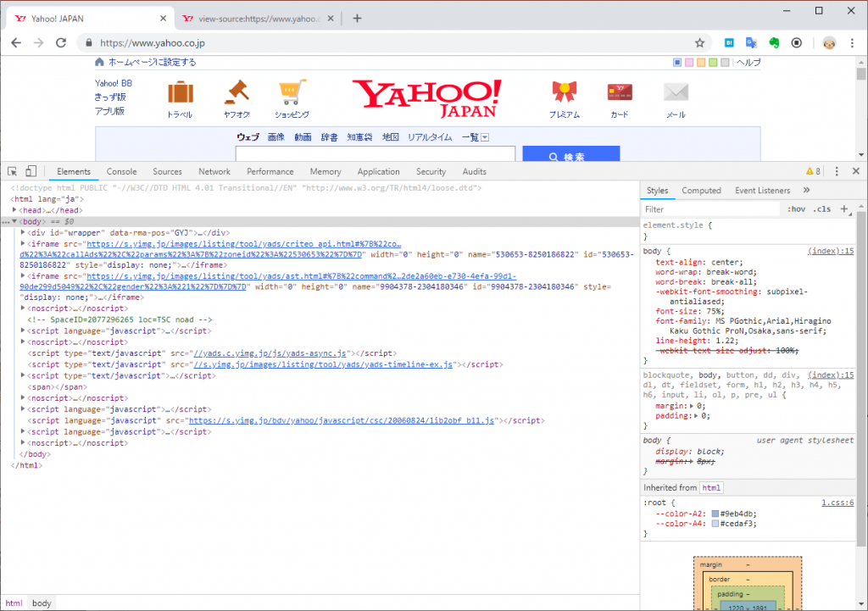Open the DevTools customize three-dot menu
Image resolution: width=868 pixels, height=611 pixels.
837,171
